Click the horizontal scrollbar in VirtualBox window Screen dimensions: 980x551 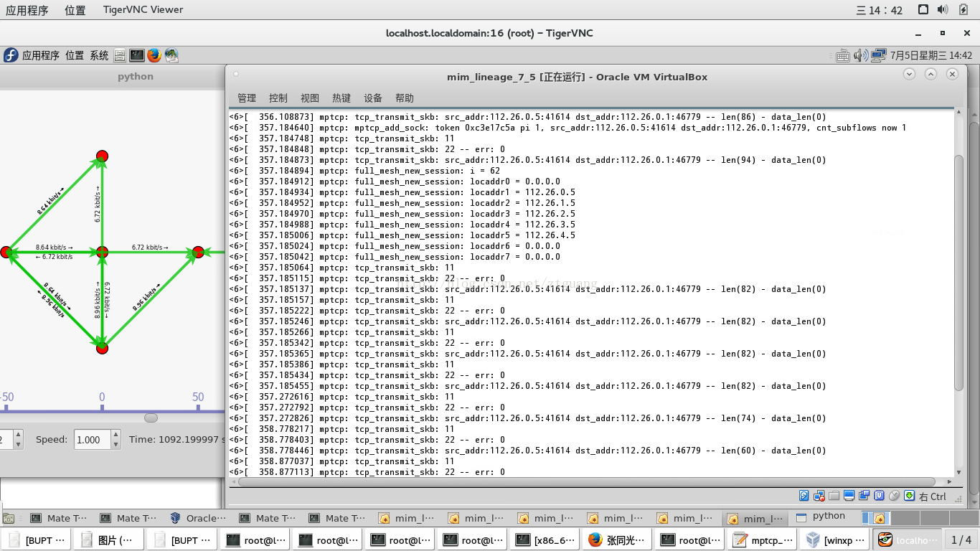[x=587, y=482]
